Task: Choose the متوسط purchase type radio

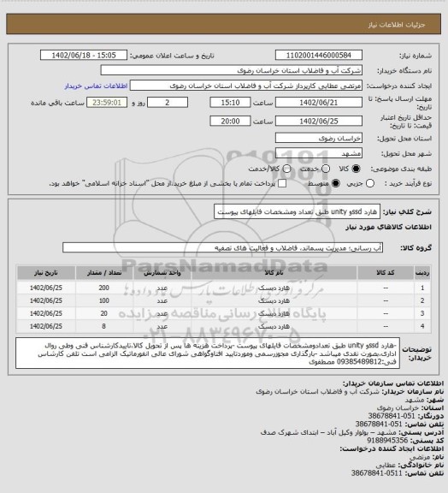Action: pyautogui.click(x=336, y=183)
